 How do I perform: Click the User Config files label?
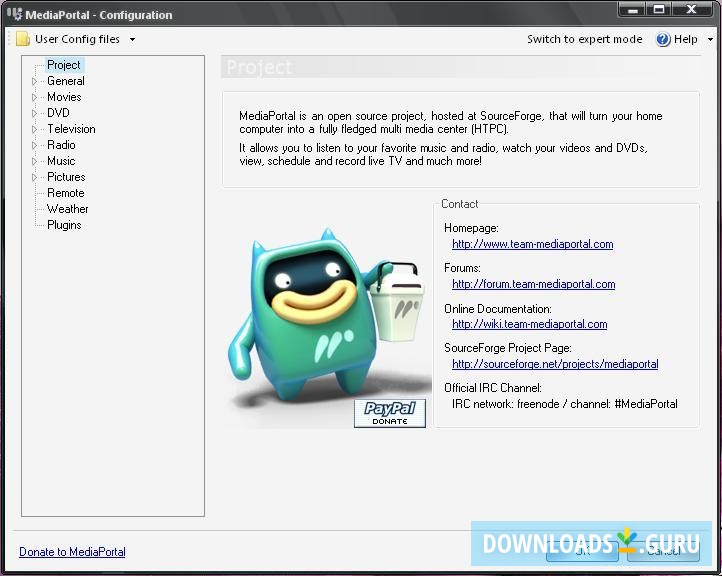pyautogui.click(x=77, y=39)
